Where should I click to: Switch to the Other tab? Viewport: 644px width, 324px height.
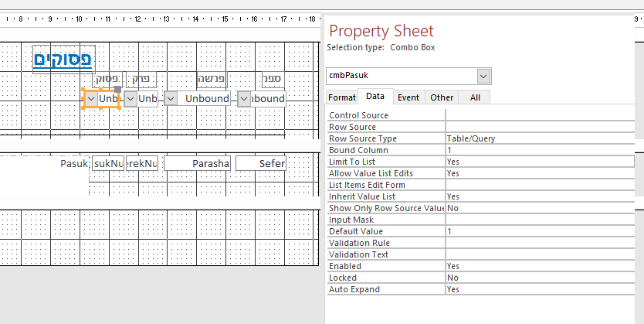(442, 97)
